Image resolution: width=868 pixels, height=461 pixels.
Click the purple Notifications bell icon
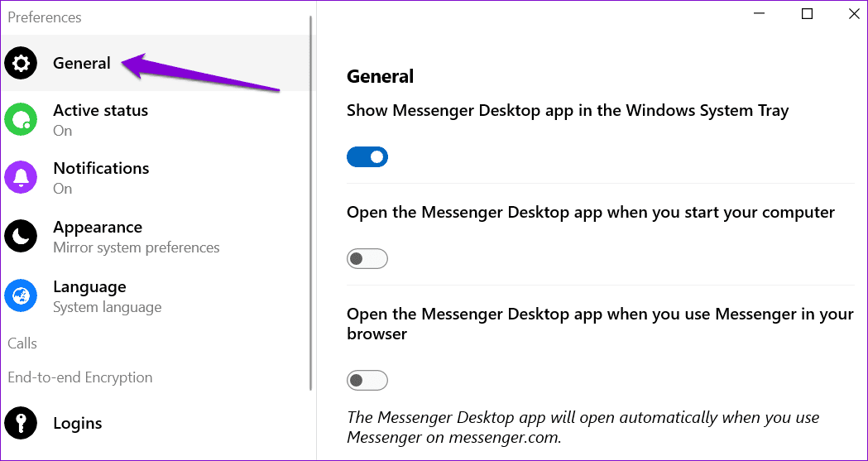point(21,177)
